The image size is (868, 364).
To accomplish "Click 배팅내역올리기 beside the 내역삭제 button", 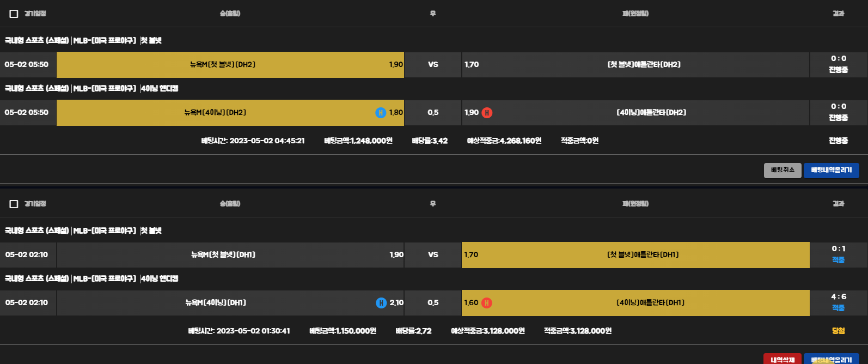I will click(x=831, y=359).
